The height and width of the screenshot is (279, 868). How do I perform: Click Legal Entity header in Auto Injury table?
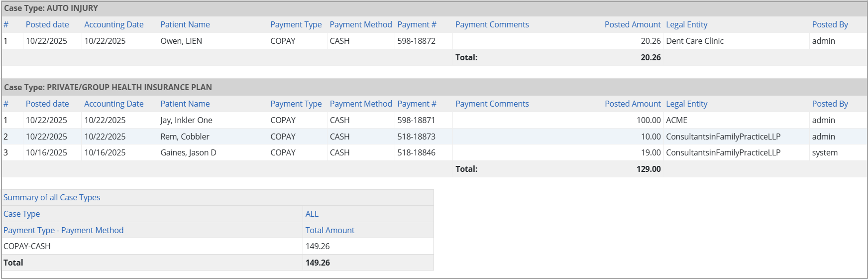click(686, 24)
